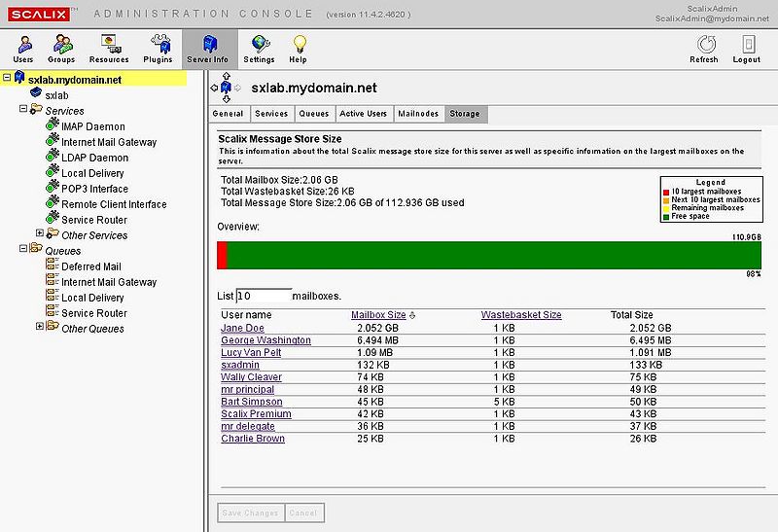778x532 pixels.
Task: Sort by Mailbox Size column header
Action: coord(378,315)
